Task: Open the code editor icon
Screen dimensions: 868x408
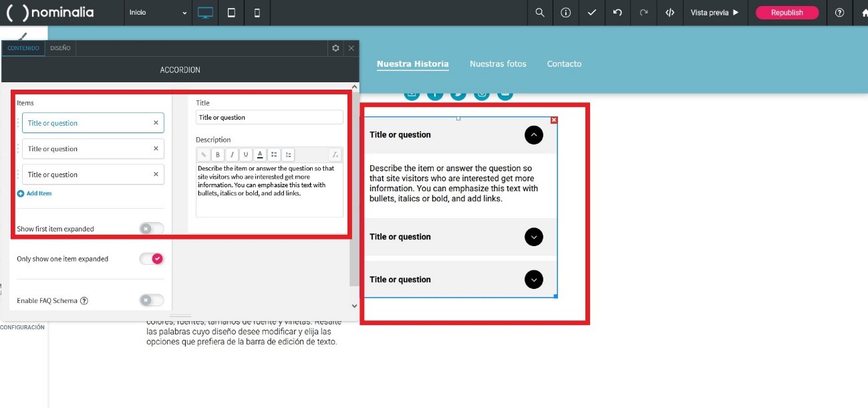Action: click(670, 13)
